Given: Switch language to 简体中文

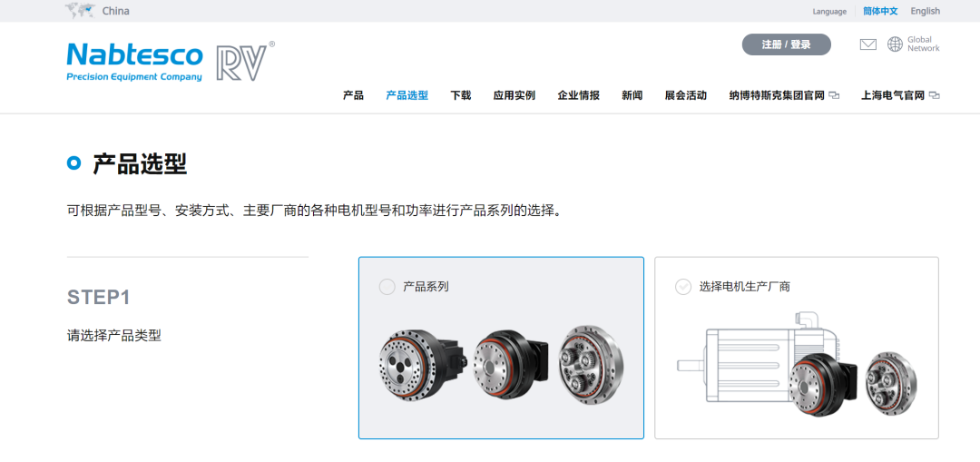Looking at the screenshot, I should pos(880,11).
